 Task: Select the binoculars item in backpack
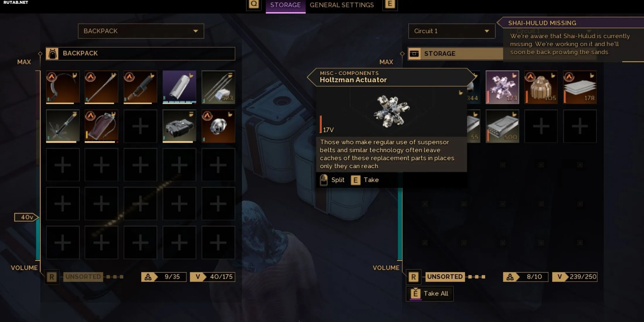pyautogui.click(x=179, y=126)
